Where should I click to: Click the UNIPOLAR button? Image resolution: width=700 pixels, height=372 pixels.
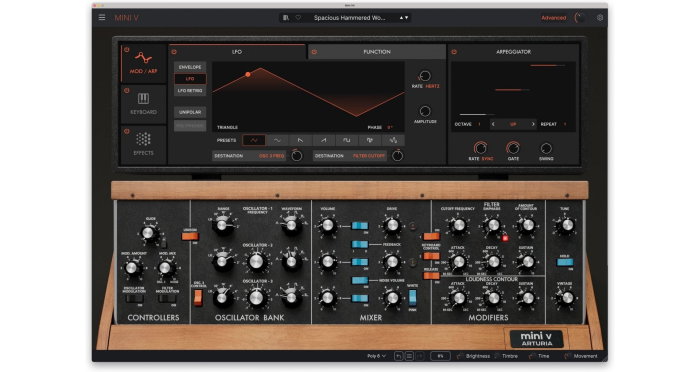point(190,112)
